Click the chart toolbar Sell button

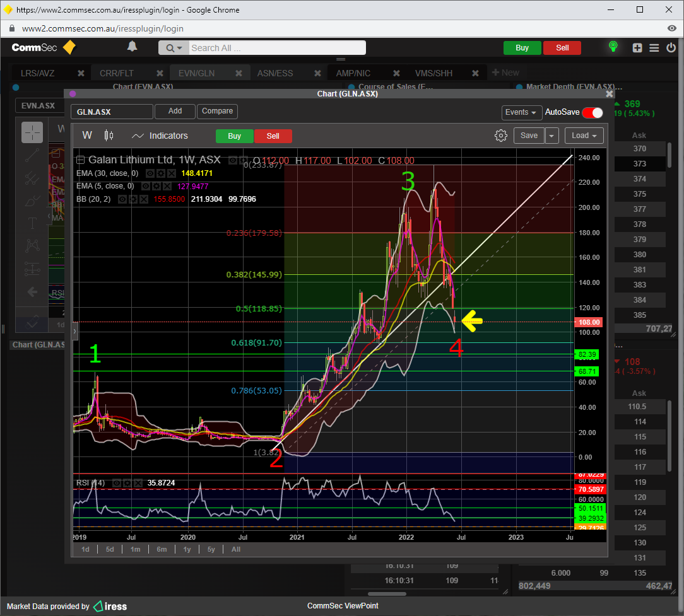coord(273,136)
